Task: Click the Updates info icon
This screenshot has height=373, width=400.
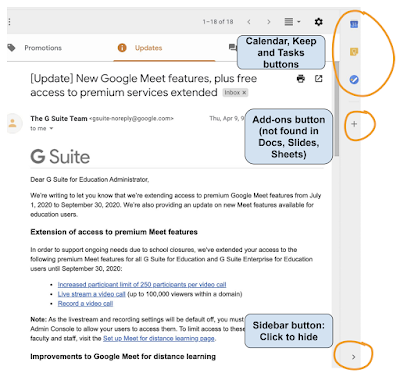Action: click(x=122, y=48)
